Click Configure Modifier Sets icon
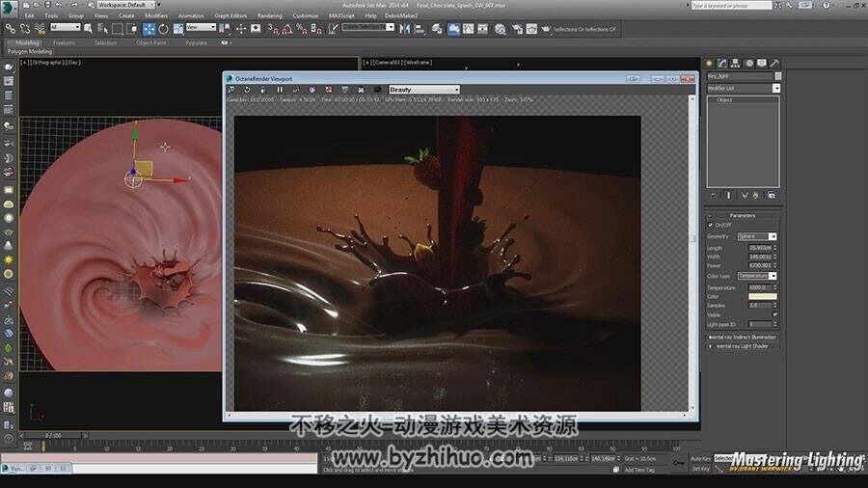The width and height of the screenshot is (868, 488). pos(772,196)
